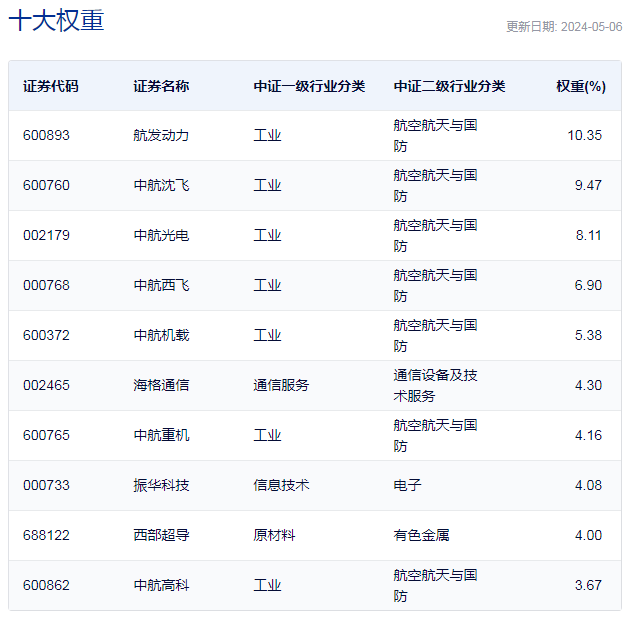Click weight value 4.00
The height and width of the screenshot is (618, 628).
588,535
